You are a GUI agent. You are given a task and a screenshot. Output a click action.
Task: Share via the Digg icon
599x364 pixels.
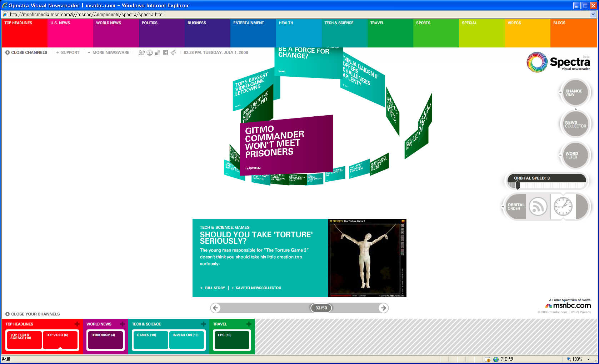(142, 52)
